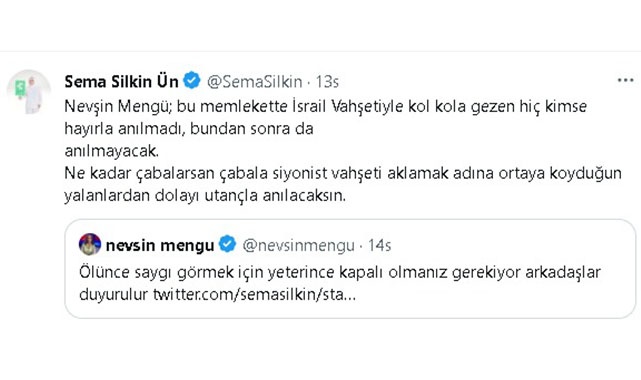Click the verified badge beside nevsin mengu

pyautogui.click(x=227, y=244)
